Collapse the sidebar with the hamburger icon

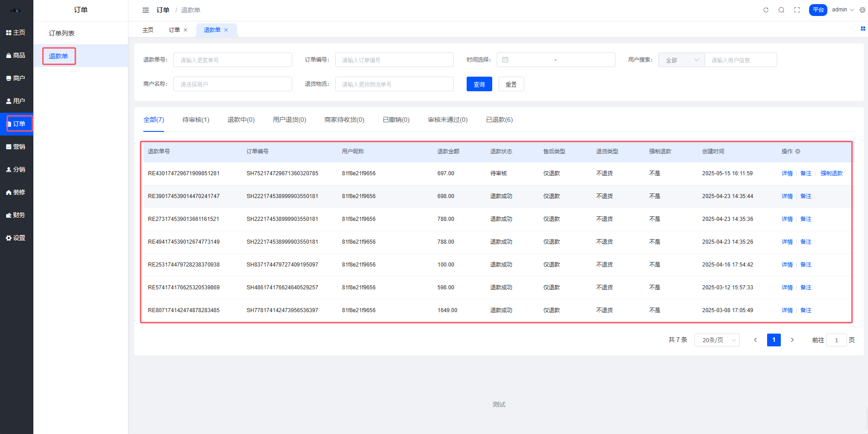tap(146, 10)
